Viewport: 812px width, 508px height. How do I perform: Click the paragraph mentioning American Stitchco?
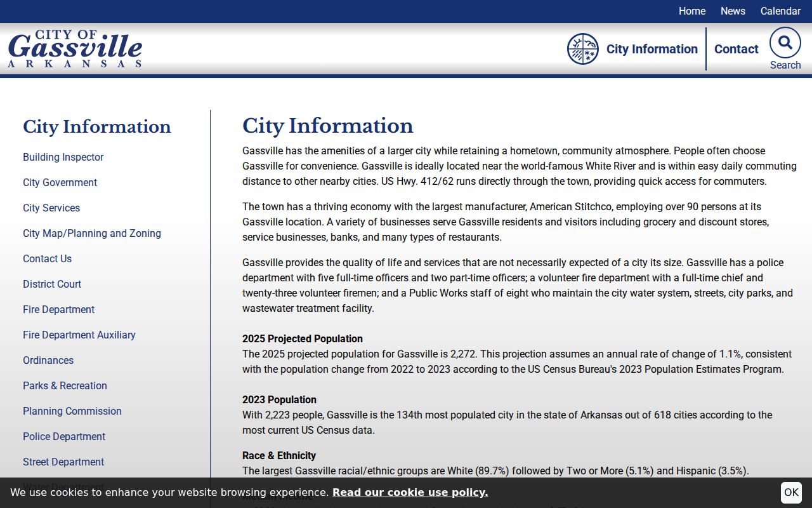click(x=506, y=222)
